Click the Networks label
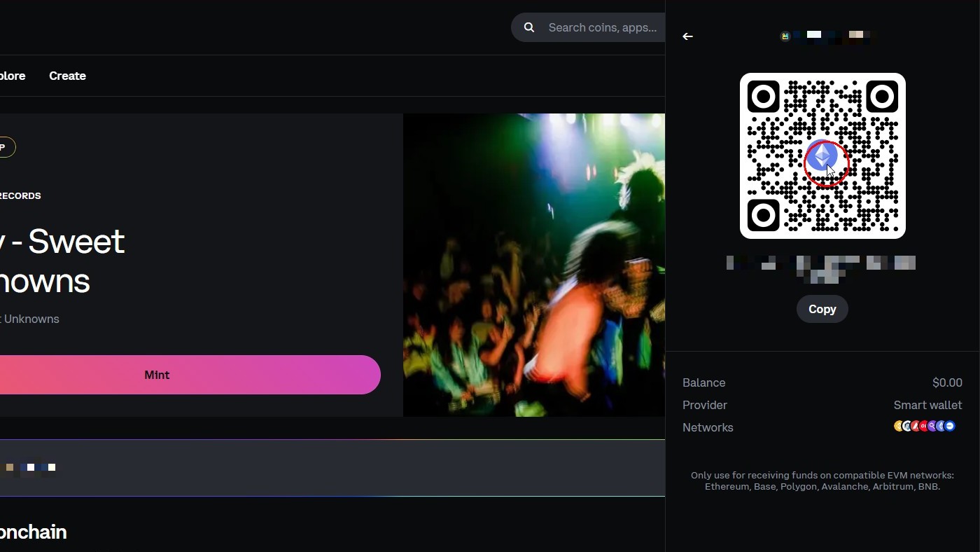This screenshot has width=980, height=552. [x=708, y=427]
